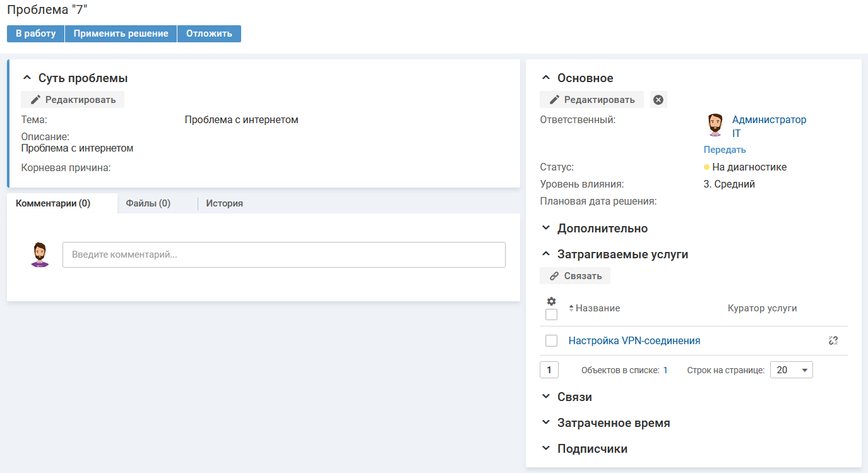Open the История tab

pyautogui.click(x=224, y=203)
